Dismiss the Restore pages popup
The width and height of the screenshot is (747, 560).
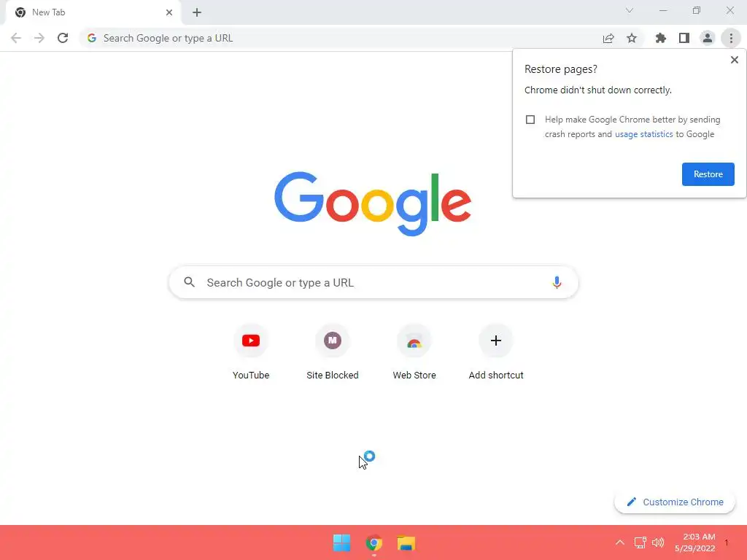[734, 60]
